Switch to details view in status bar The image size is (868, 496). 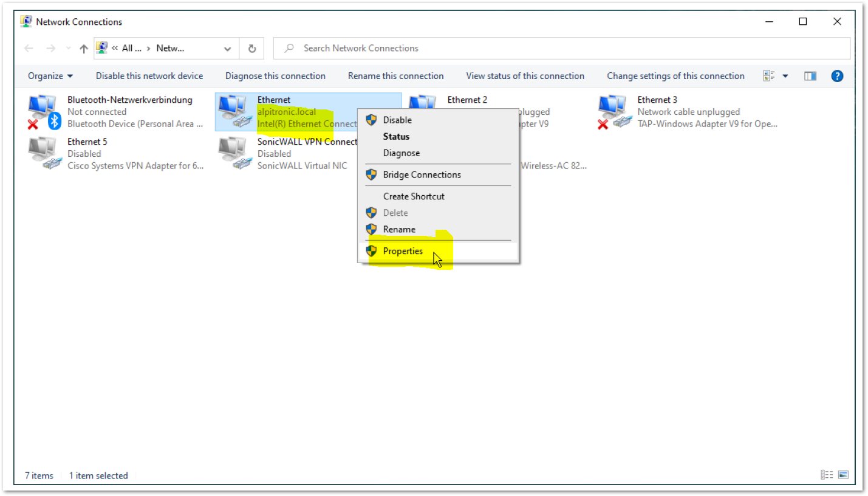click(x=827, y=475)
